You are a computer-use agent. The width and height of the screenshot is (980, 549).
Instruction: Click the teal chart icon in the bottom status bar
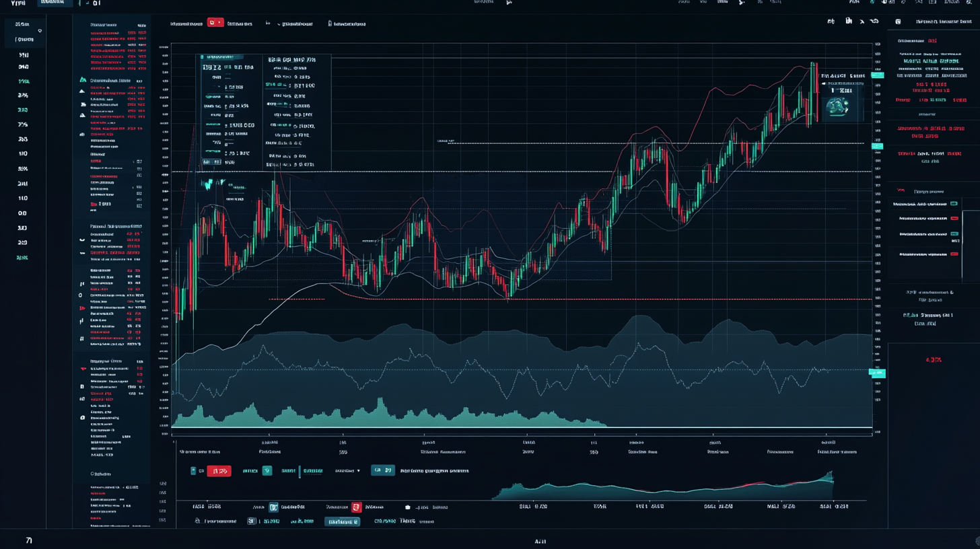(x=274, y=507)
